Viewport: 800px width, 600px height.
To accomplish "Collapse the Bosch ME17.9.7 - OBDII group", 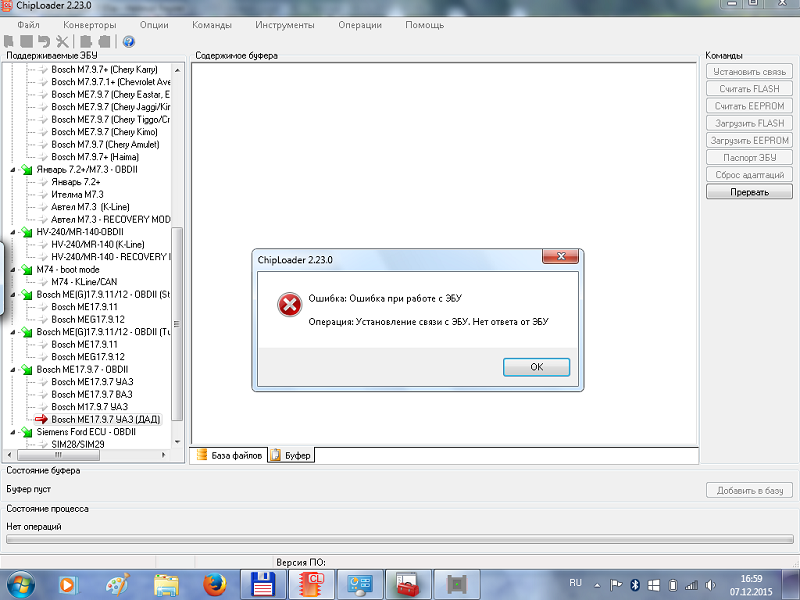I will click(x=14, y=369).
